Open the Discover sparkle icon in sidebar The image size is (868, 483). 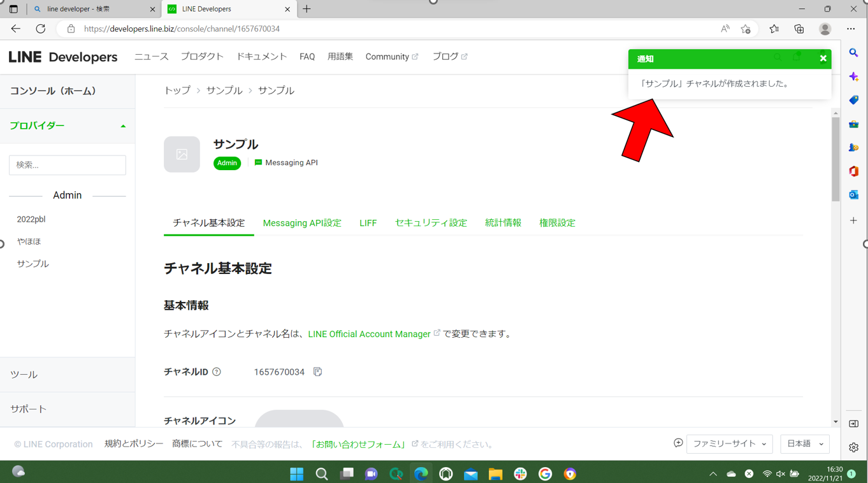click(x=854, y=76)
